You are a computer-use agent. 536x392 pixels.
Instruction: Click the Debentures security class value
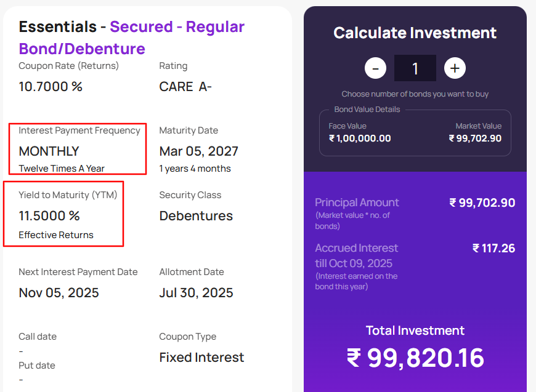196,216
